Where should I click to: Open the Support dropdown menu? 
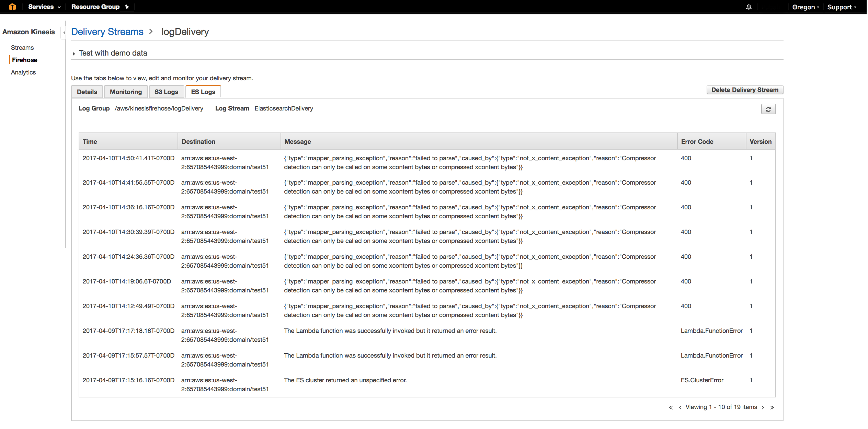coord(841,7)
